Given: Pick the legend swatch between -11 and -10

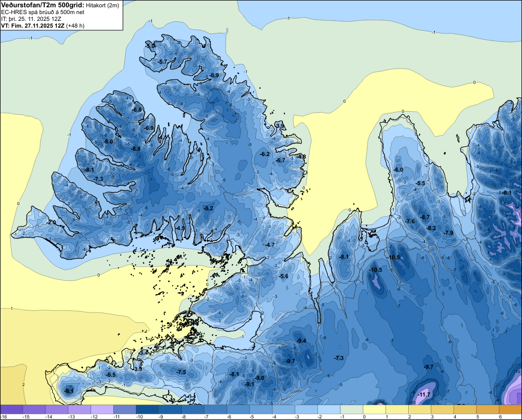Looking at the screenshot, I should click(x=125, y=409).
